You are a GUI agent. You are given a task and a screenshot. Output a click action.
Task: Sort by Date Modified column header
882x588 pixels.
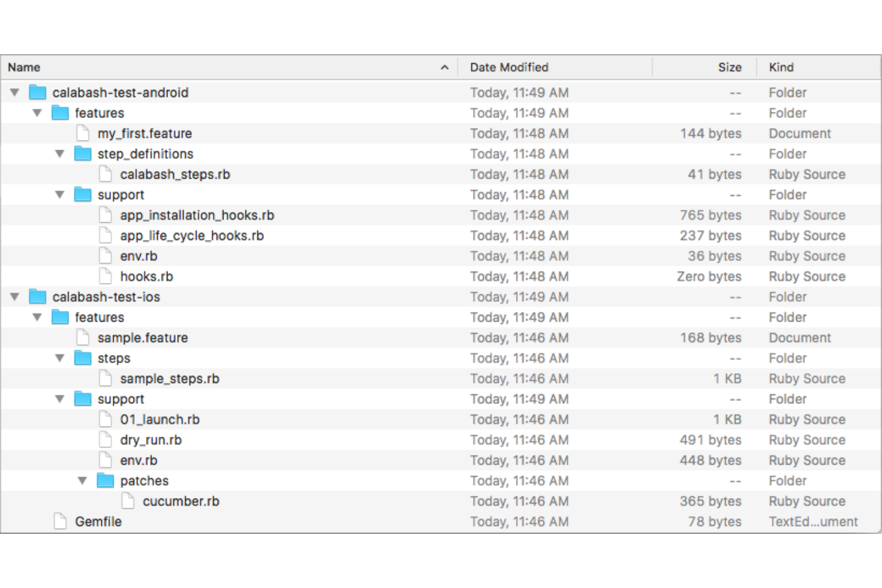[555, 67]
